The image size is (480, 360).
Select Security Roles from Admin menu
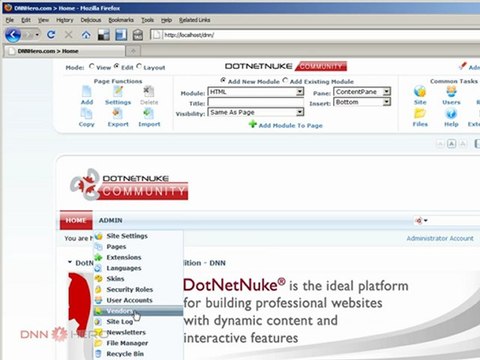tap(138, 289)
